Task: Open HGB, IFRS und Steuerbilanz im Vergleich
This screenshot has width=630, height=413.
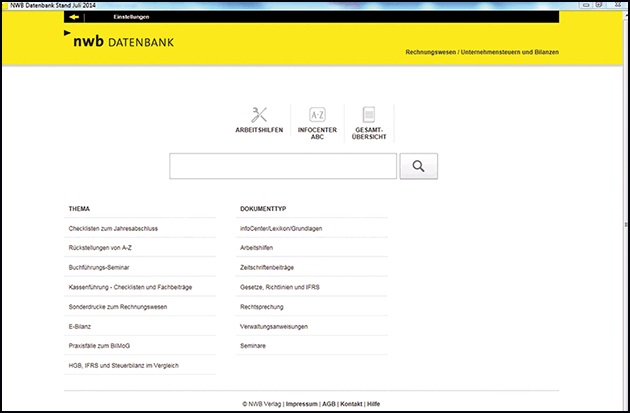Action: point(123,364)
